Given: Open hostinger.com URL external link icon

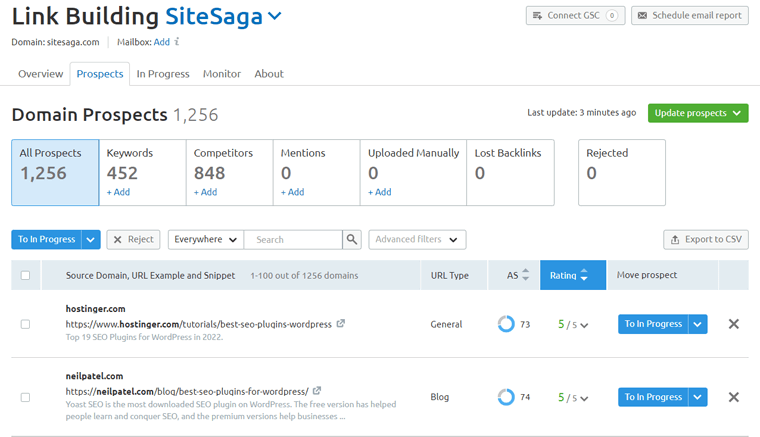Looking at the screenshot, I should (x=341, y=323).
